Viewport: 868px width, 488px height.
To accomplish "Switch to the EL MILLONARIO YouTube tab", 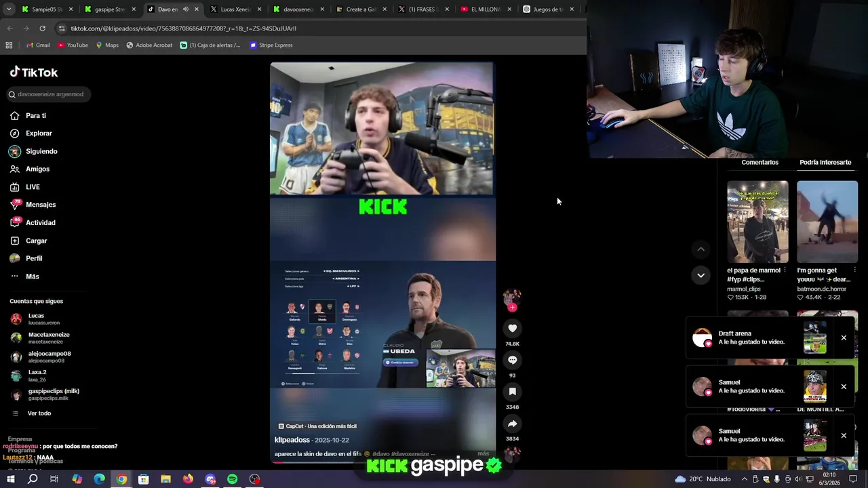I will [x=486, y=9].
